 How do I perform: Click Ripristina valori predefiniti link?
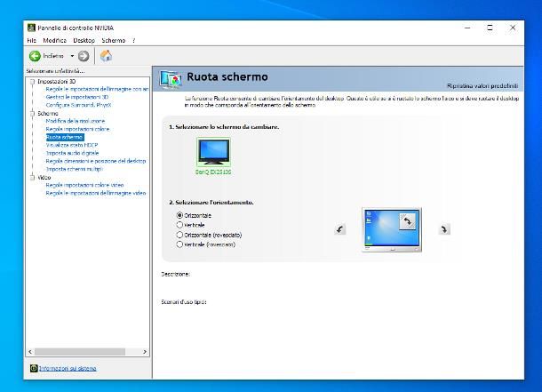coord(482,85)
